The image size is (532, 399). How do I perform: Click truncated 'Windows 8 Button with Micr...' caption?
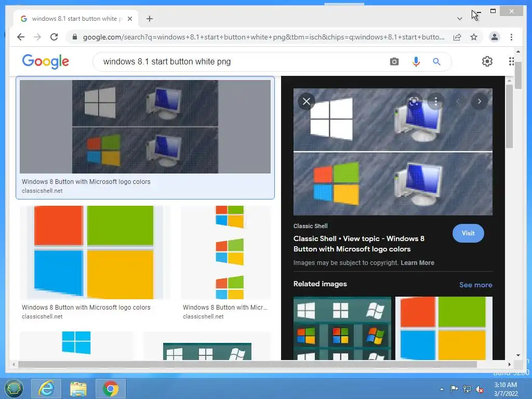[225, 308]
